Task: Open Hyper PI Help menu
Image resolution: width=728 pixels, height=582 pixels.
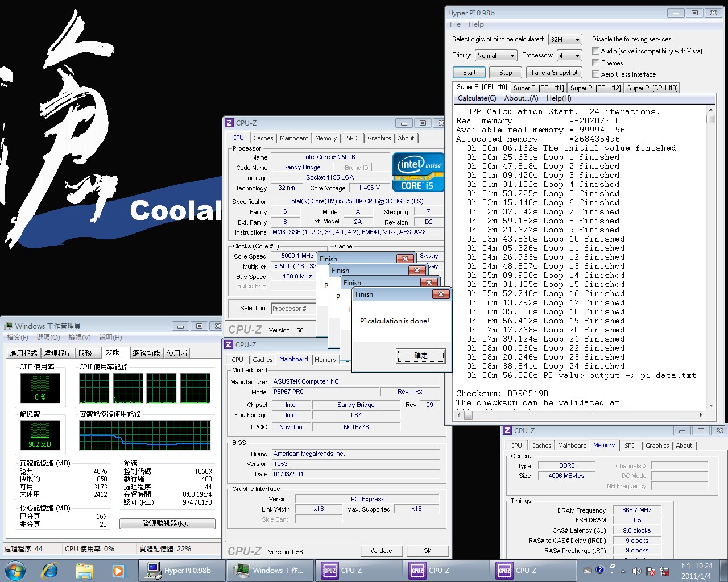Action: point(476,24)
